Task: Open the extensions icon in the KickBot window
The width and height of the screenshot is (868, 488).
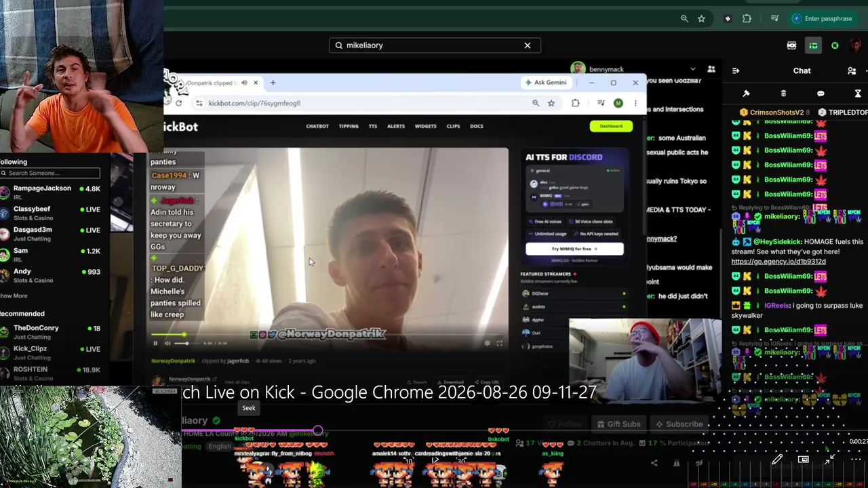Action: pos(576,103)
